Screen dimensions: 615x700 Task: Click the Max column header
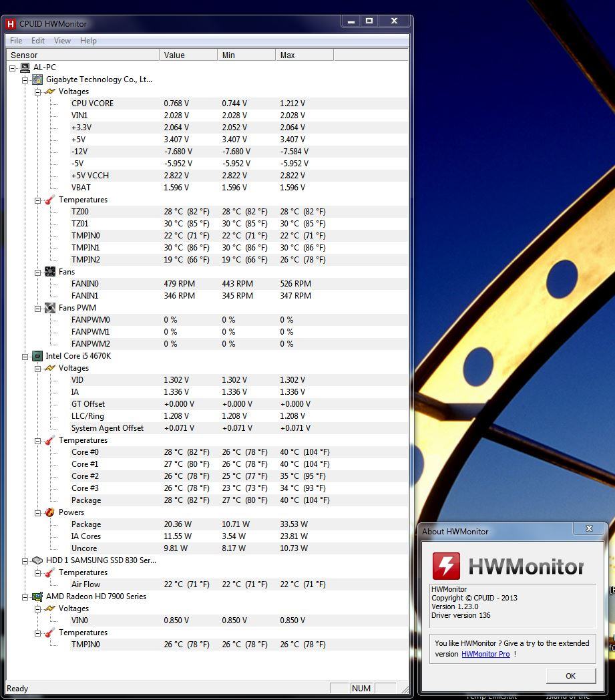[x=304, y=55]
